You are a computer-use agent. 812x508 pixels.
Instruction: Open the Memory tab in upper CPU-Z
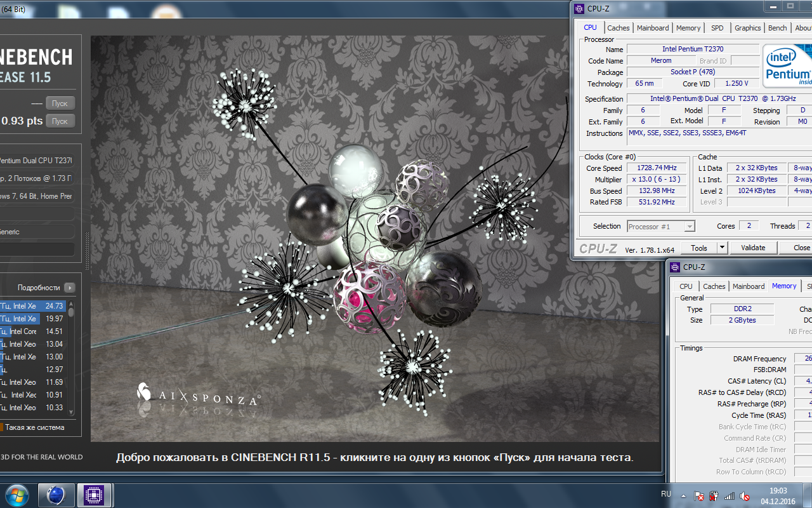tap(688, 28)
